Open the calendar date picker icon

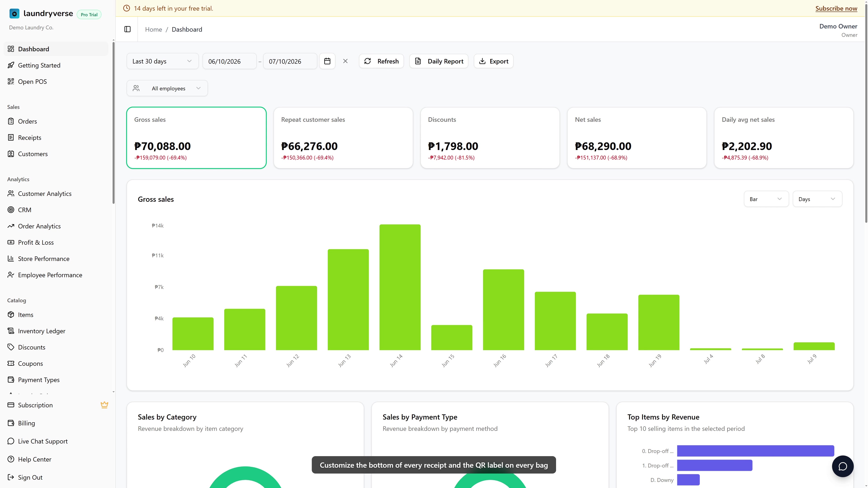(327, 61)
